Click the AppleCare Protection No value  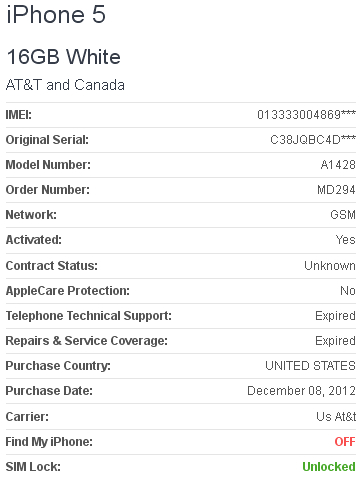[x=348, y=291]
